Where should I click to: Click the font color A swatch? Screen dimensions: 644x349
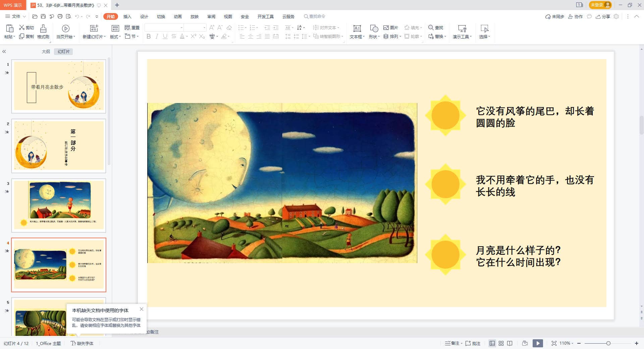[182, 36]
